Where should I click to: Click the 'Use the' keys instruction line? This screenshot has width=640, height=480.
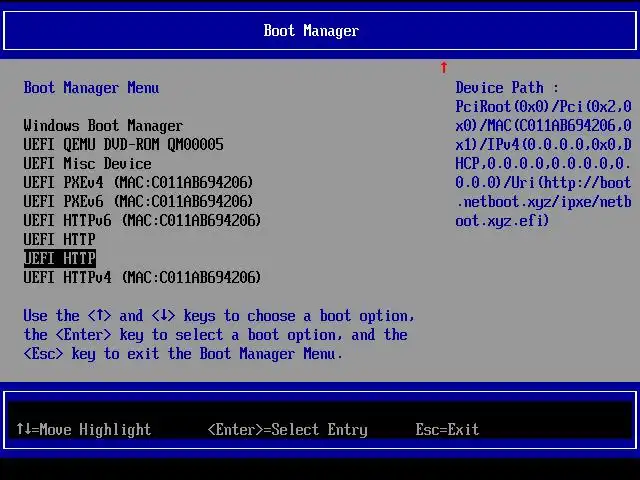[219, 316]
